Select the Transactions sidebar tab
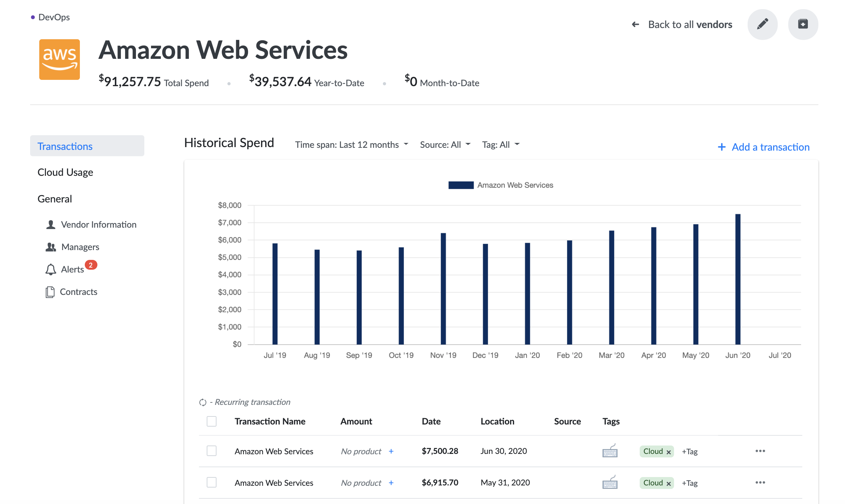 click(x=87, y=146)
